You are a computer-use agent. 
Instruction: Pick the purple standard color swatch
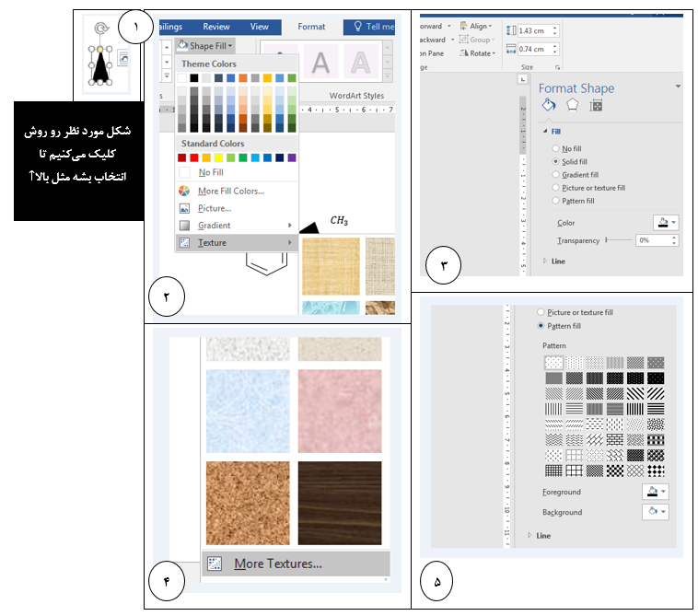tap(292, 157)
